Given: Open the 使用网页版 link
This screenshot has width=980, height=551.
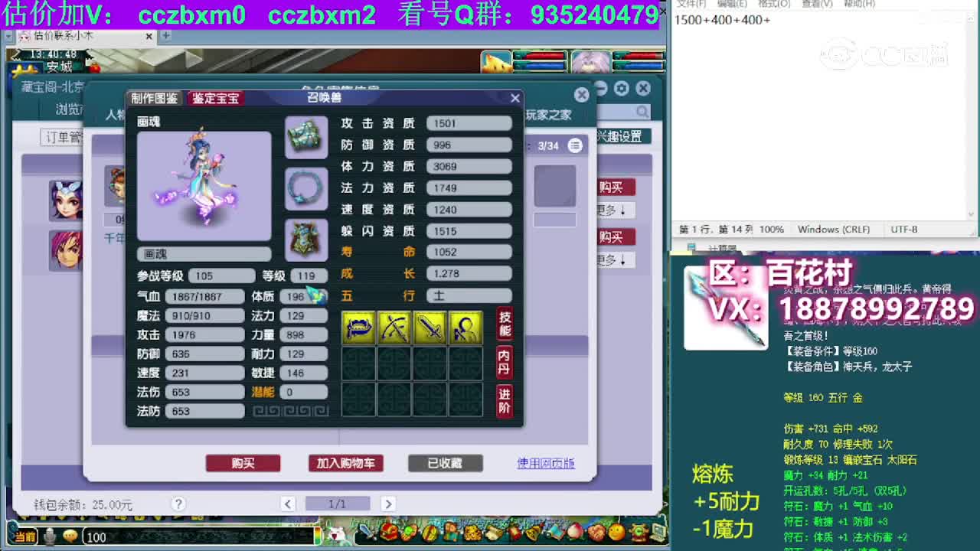Looking at the screenshot, I should click(x=546, y=463).
